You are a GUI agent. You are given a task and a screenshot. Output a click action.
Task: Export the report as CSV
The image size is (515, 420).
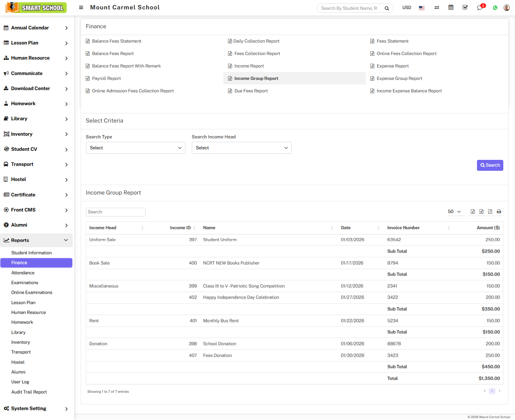(x=481, y=212)
